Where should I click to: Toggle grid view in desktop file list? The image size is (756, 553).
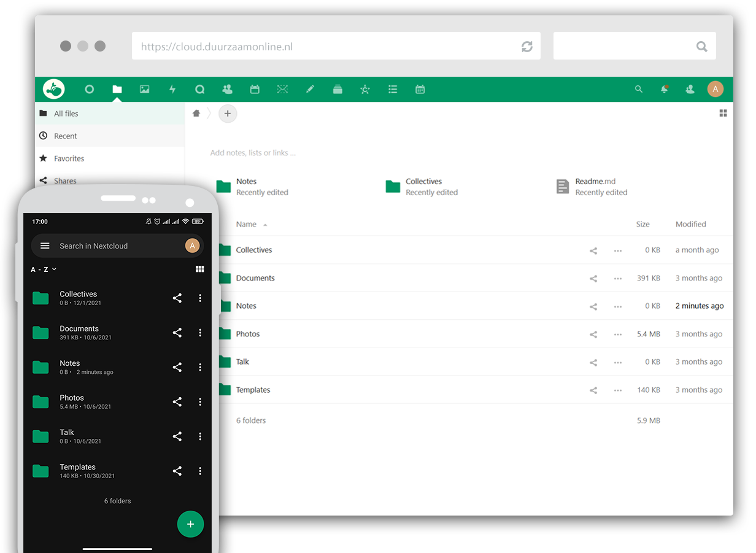pyautogui.click(x=723, y=114)
